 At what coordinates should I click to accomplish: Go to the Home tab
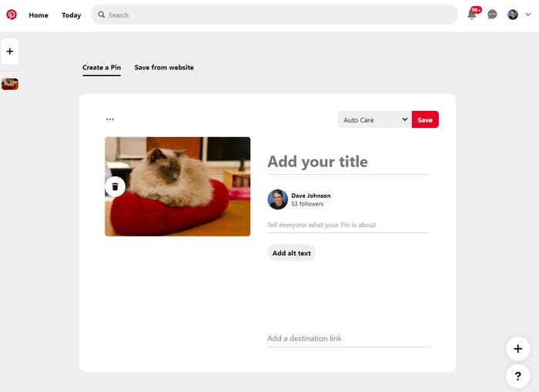point(38,15)
